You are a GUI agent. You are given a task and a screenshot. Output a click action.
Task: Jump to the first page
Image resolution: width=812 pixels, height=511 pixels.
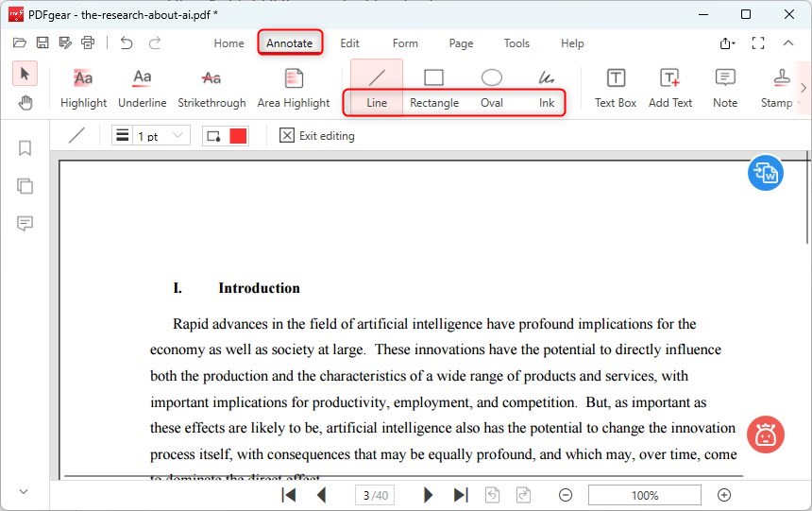click(x=289, y=495)
